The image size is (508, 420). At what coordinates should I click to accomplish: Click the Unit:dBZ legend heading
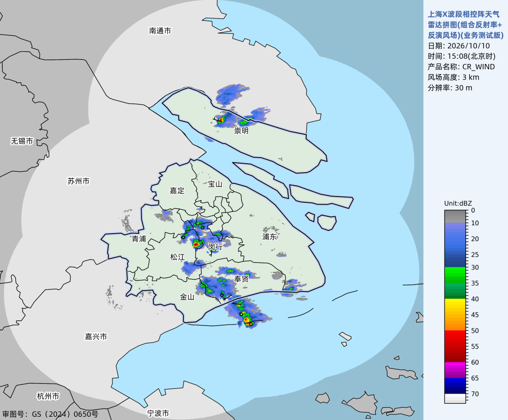(458, 203)
